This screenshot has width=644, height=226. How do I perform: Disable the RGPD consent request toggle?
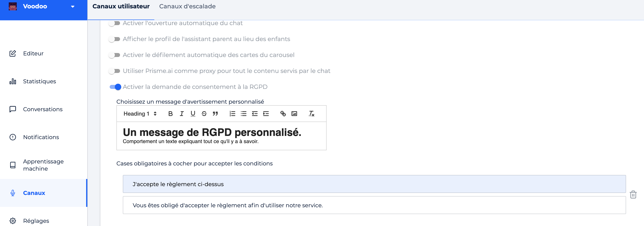click(115, 87)
